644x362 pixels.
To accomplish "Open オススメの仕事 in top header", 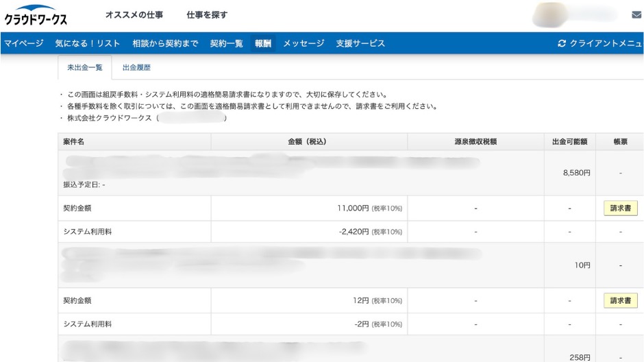I will pos(134,15).
